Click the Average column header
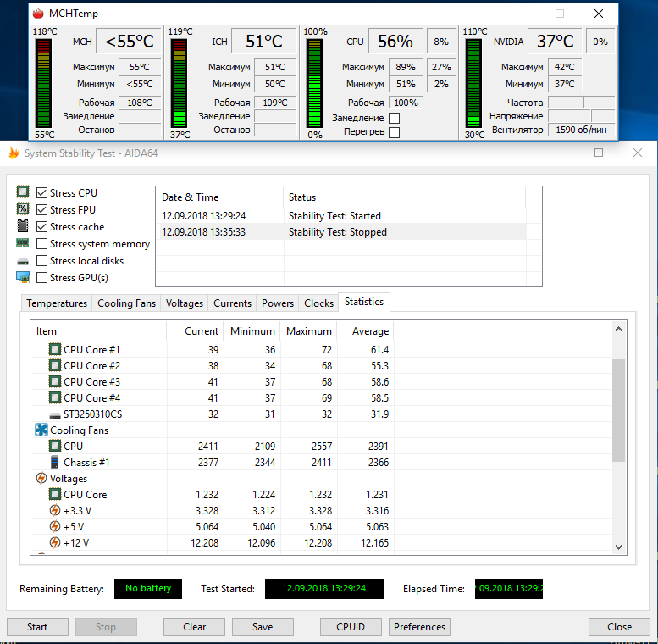Screen dimensions: 658x644 [x=366, y=331]
